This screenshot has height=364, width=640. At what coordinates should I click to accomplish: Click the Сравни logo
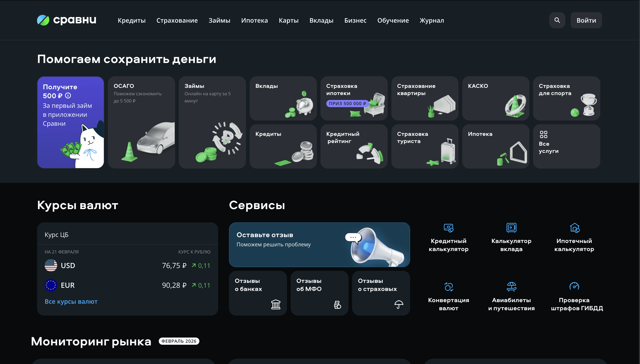pos(67,20)
